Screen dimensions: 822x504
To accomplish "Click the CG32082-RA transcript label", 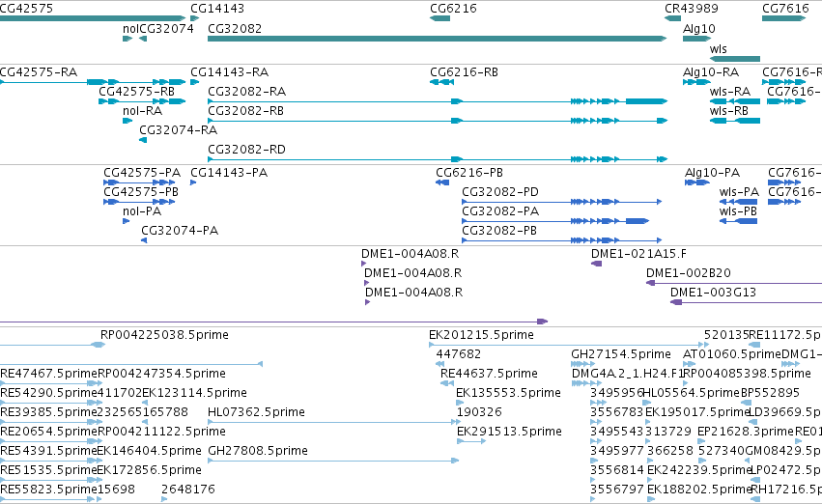I will pyautogui.click(x=247, y=92).
